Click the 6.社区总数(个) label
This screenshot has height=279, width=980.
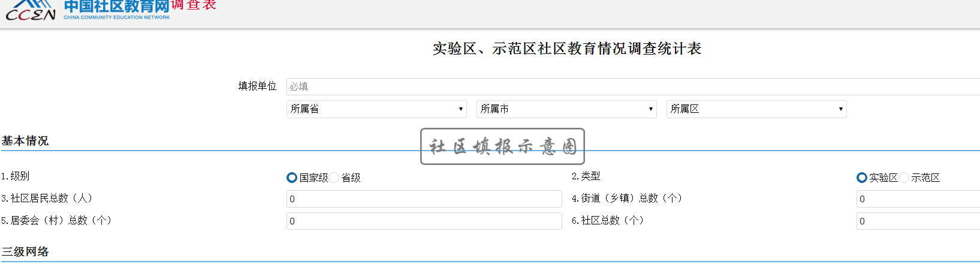[x=608, y=221]
